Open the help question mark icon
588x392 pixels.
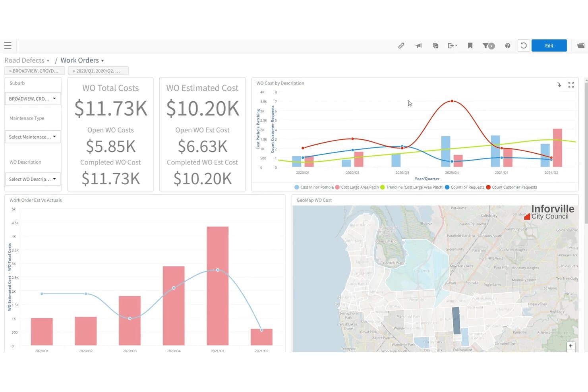507,46
